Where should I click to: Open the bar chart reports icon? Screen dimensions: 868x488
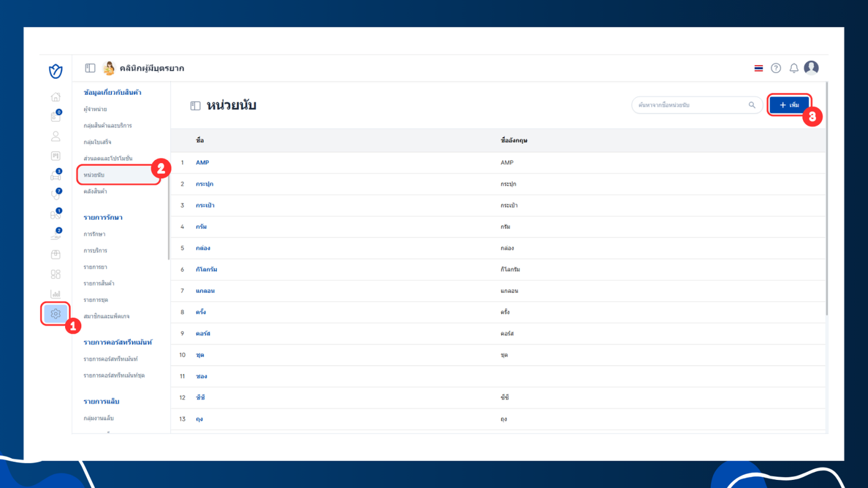[55, 294]
